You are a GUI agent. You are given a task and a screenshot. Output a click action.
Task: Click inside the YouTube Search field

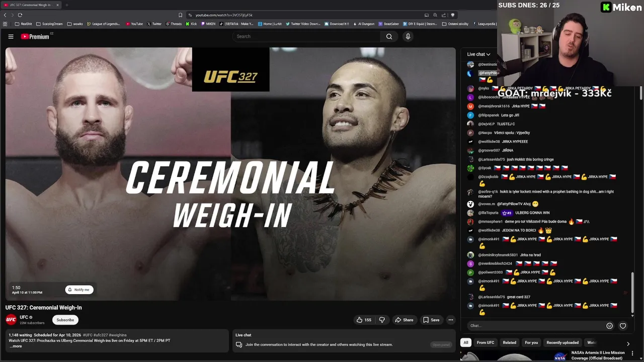(307, 36)
